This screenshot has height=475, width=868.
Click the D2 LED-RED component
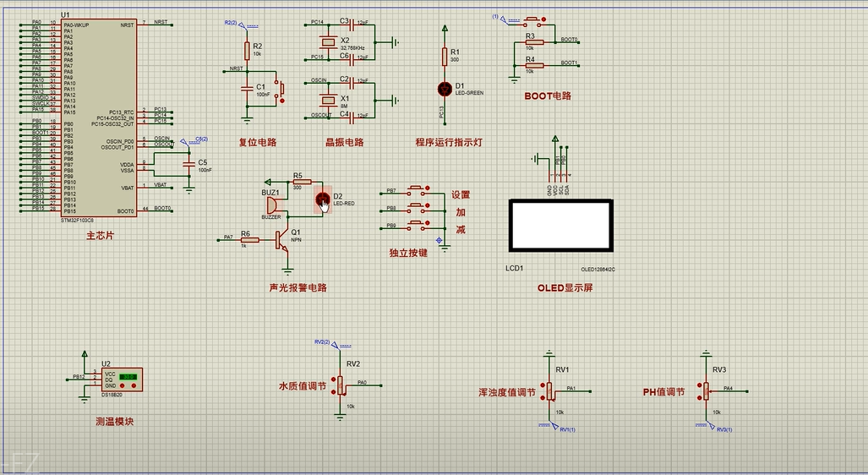click(323, 199)
